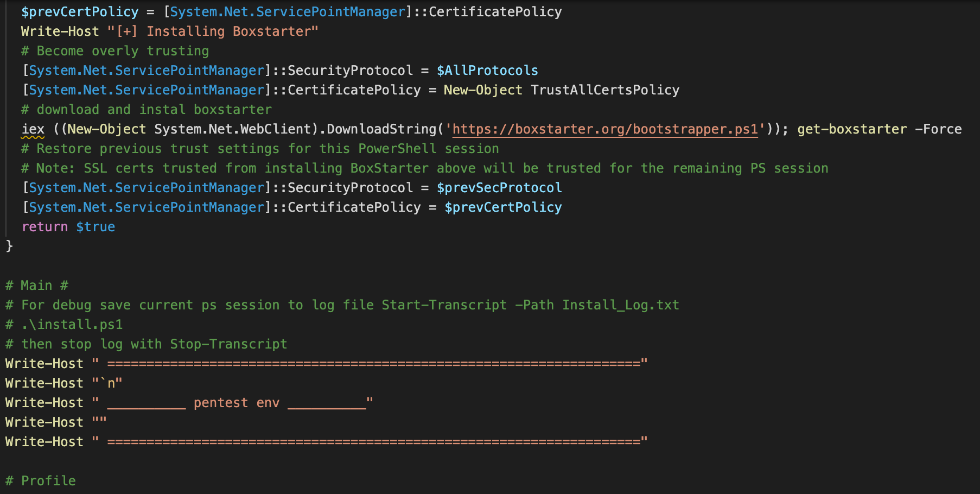This screenshot has width=980, height=494.
Task: Click the get-boxstarter command
Action: pos(851,129)
